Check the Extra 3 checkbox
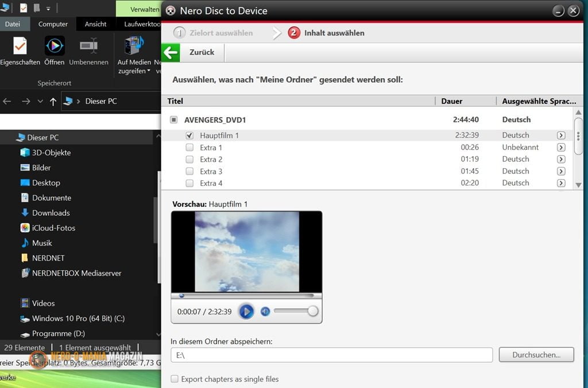The image size is (588, 388). tap(189, 171)
